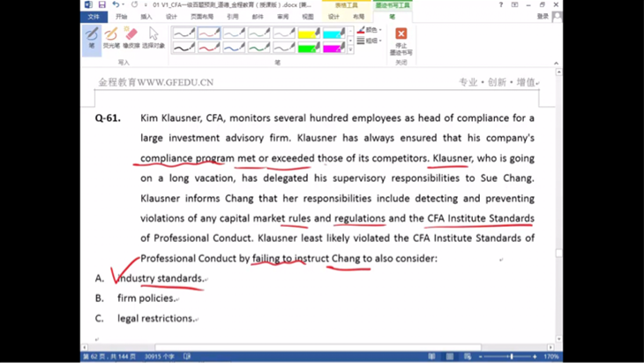The width and height of the screenshot is (644, 363).
Task: Choose the green highlighter pen
Action: pyautogui.click(x=309, y=48)
